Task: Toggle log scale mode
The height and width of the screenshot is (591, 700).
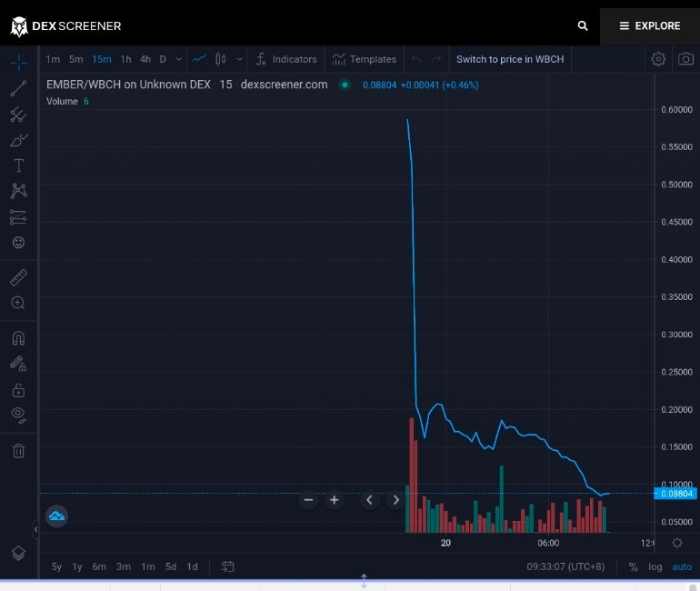Action: point(655,566)
